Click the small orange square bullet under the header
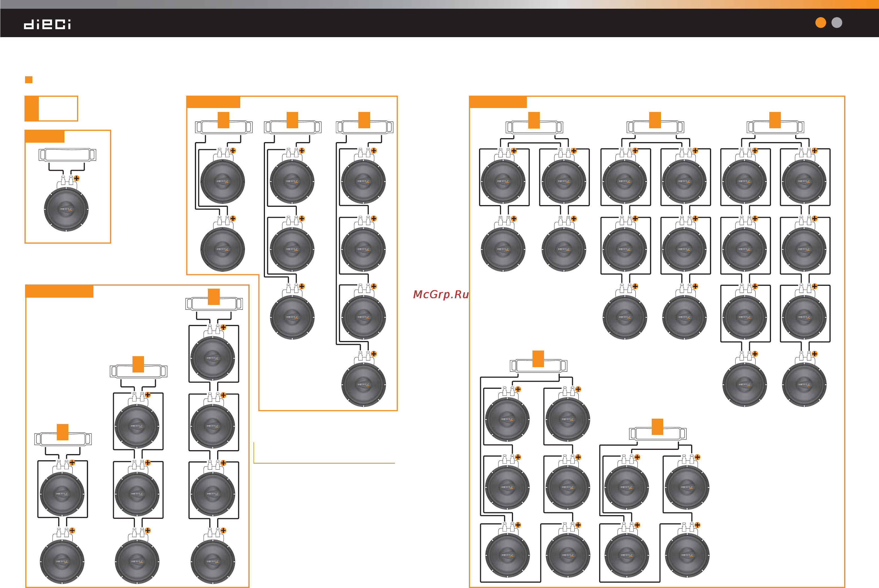This screenshot has width=879, height=588. (x=28, y=80)
